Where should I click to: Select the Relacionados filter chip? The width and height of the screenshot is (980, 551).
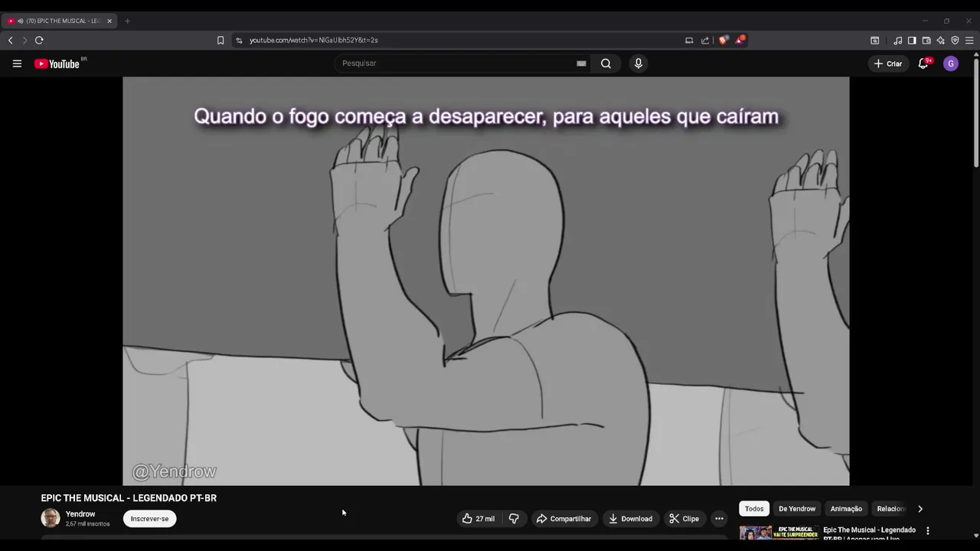891,509
